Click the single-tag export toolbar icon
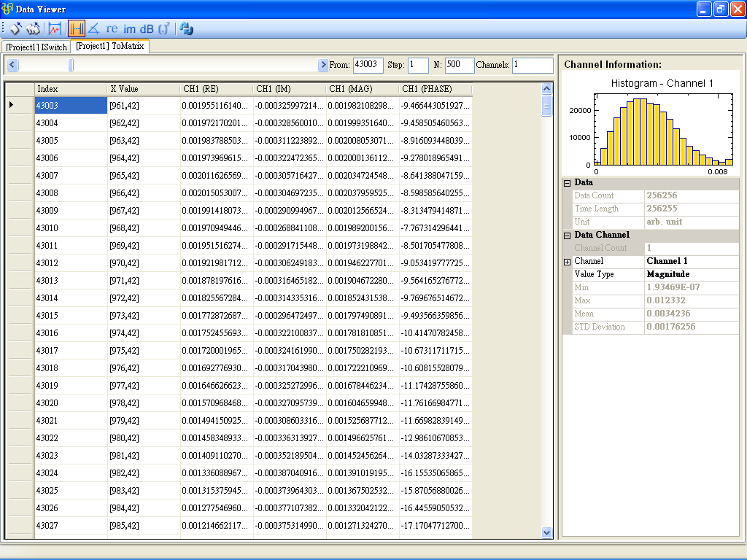This screenshot has width=747, height=560. click(x=15, y=28)
